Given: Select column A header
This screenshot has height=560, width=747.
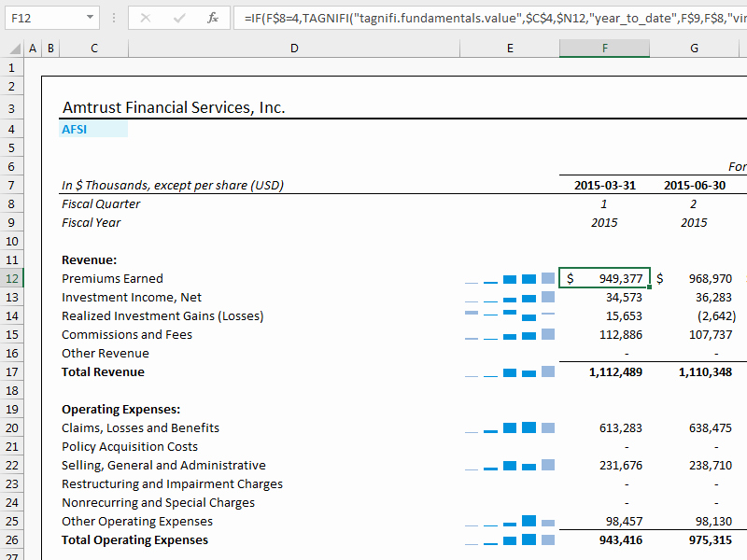Looking at the screenshot, I should point(33,49).
